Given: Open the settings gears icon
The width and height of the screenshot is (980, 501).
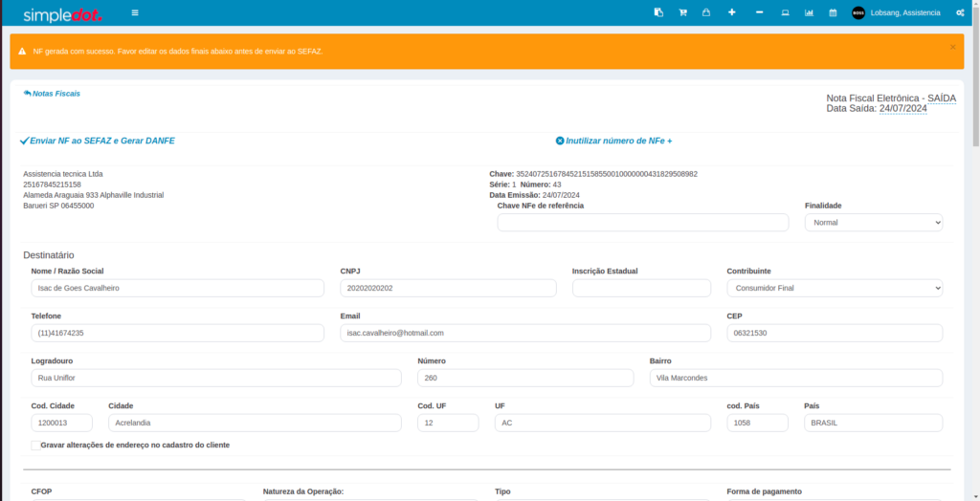Looking at the screenshot, I should pyautogui.click(x=960, y=12).
